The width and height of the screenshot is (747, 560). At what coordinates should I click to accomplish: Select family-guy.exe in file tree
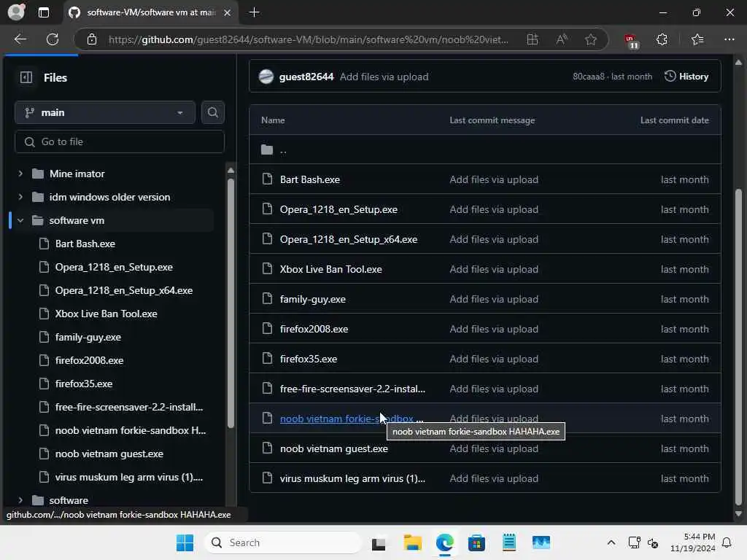coord(88,337)
